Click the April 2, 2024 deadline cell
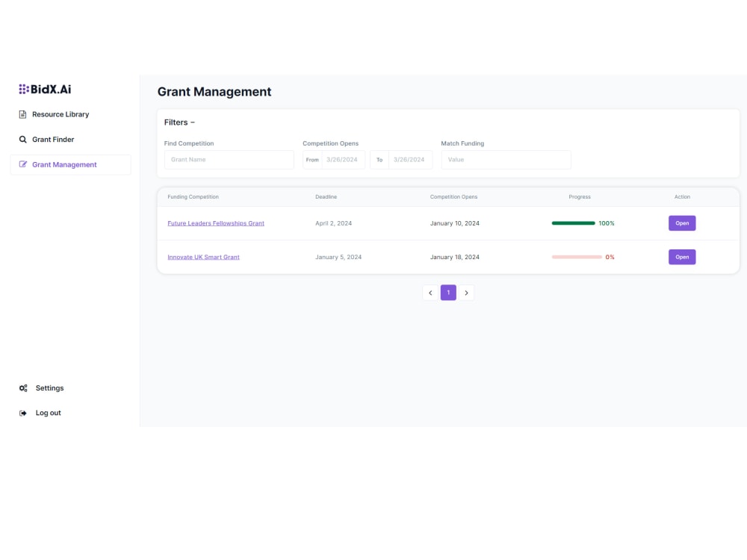747x560 pixels. [x=333, y=223]
